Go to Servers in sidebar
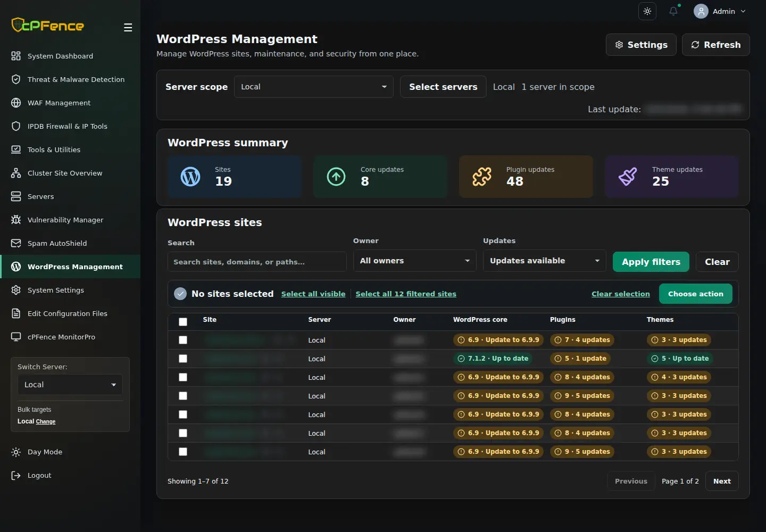The width and height of the screenshot is (766, 532). coord(70,196)
